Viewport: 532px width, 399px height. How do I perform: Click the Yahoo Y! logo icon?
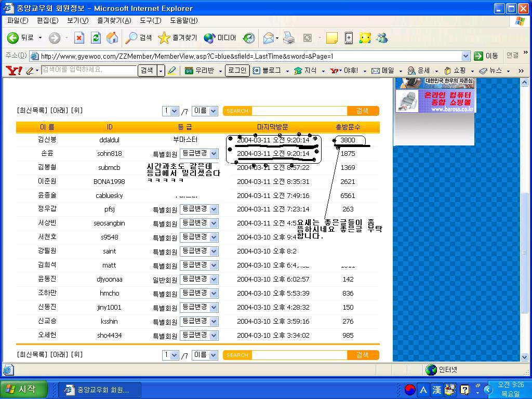pos(14,71)
